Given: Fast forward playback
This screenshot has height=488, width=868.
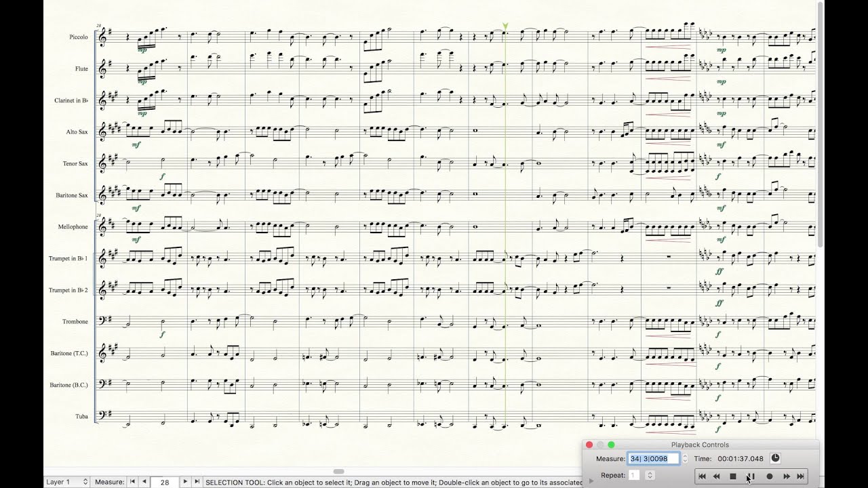Looking at the screenshot, I should pyautogui.click(x=787, y=476).
